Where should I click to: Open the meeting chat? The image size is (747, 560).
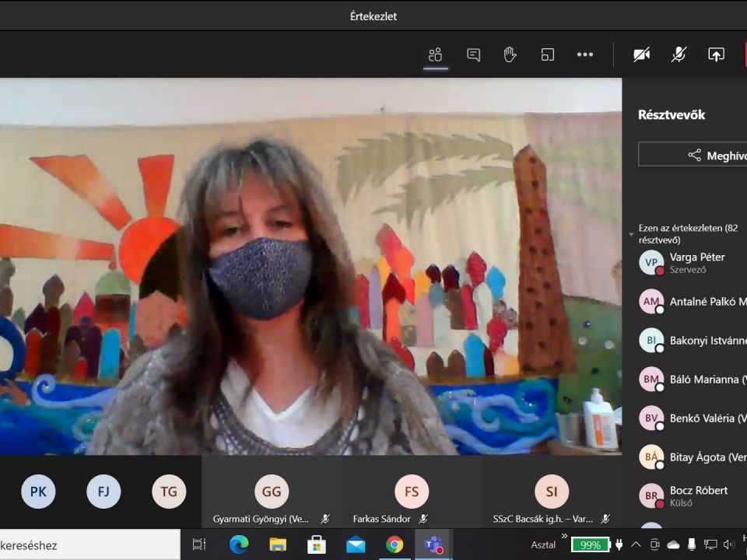coord(473,54)
